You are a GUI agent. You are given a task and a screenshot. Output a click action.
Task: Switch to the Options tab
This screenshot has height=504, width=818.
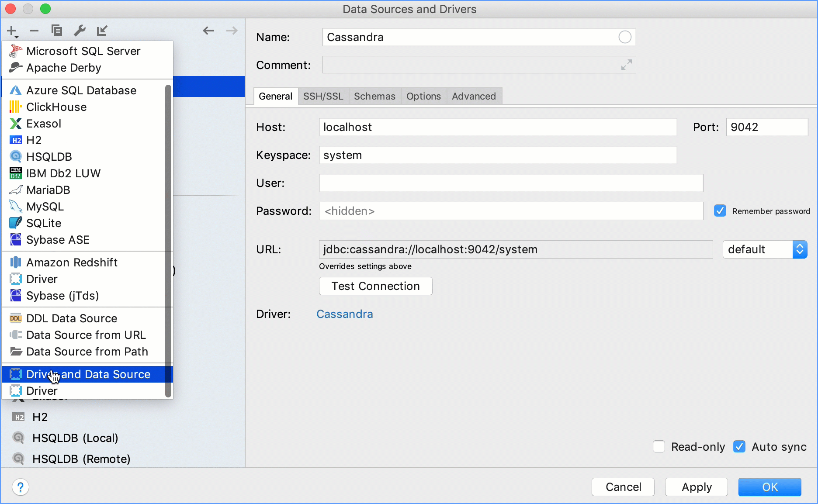[x=423, y=96]
